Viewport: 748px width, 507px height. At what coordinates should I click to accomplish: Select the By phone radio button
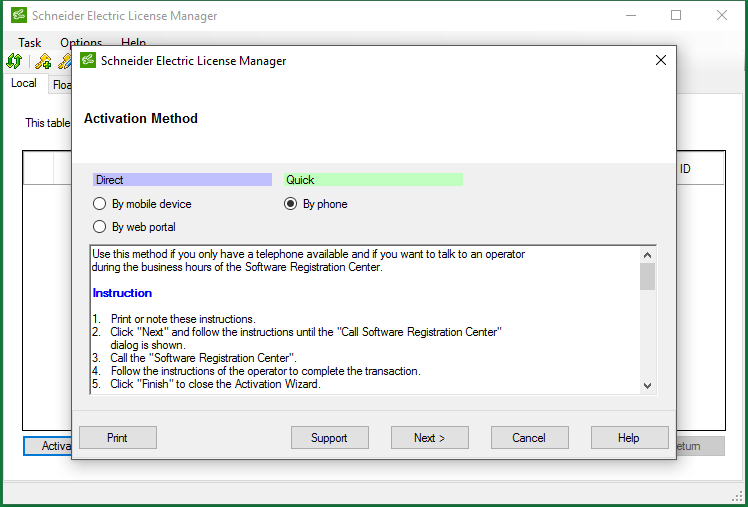click(x=290, y=204)
